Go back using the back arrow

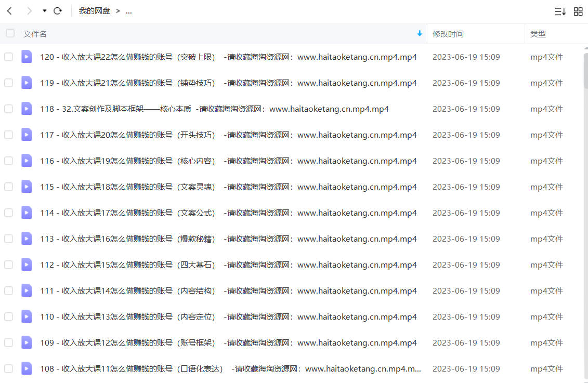pyautogui.click(x=10, y=11)
